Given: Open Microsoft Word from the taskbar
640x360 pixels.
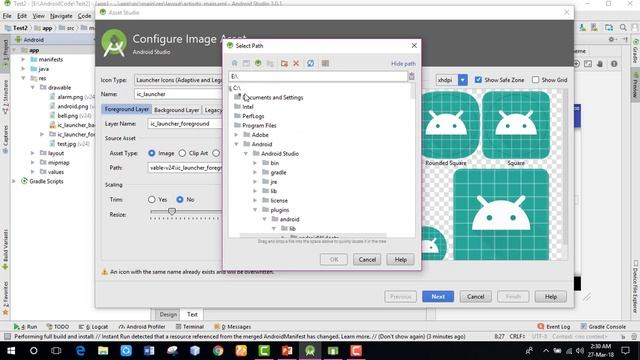Looking at the screenshot, I should coord(149,351).
